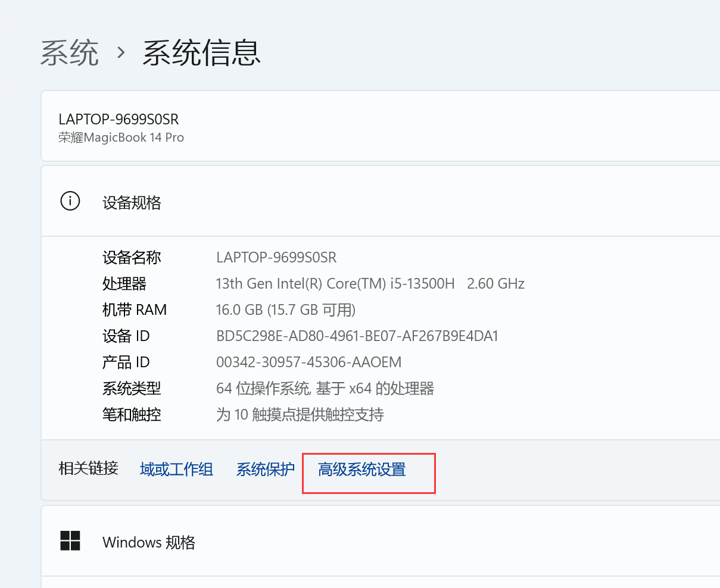
Task: Click the device ID value starting with BD5C298E
Action: (357, 336)
